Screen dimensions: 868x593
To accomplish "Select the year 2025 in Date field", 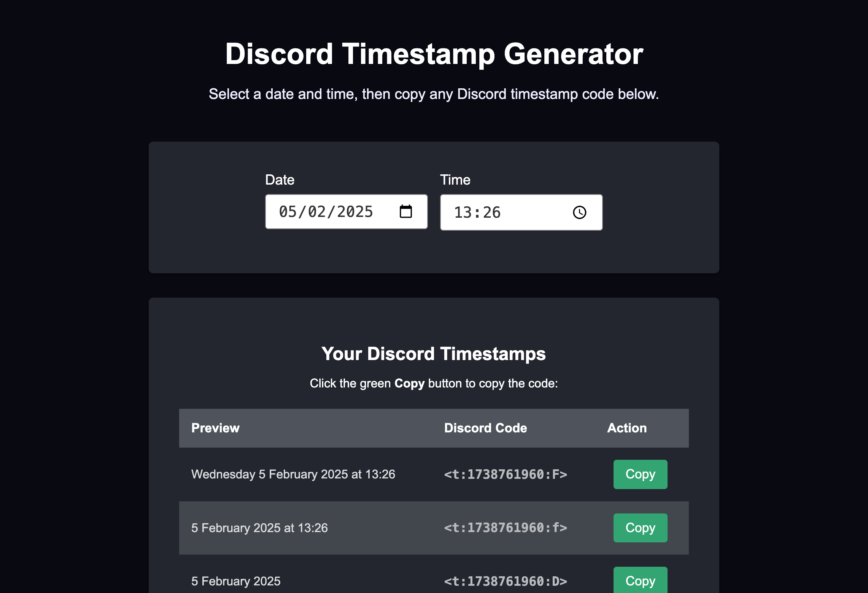I will tap(355, 212).
